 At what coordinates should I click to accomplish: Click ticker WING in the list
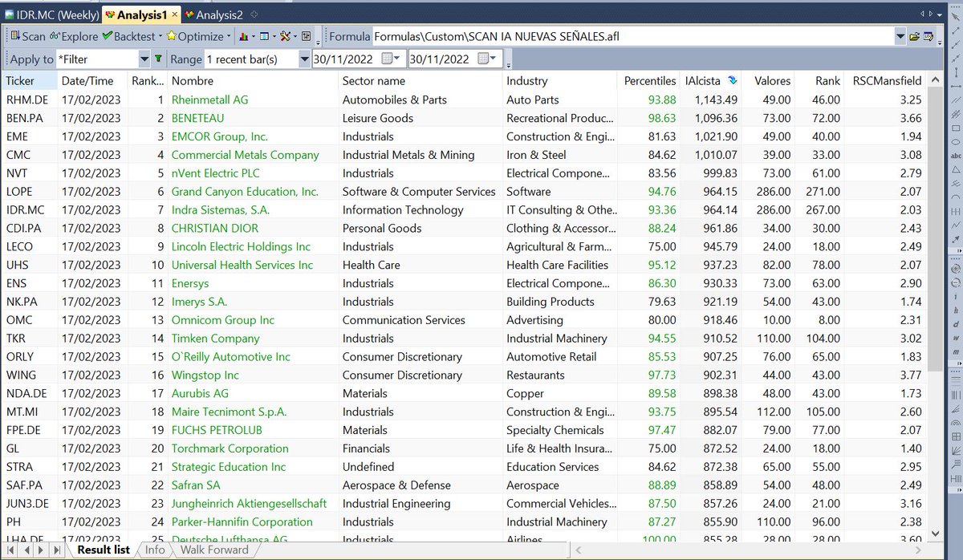pyautogui.click(x=21, y=375)
